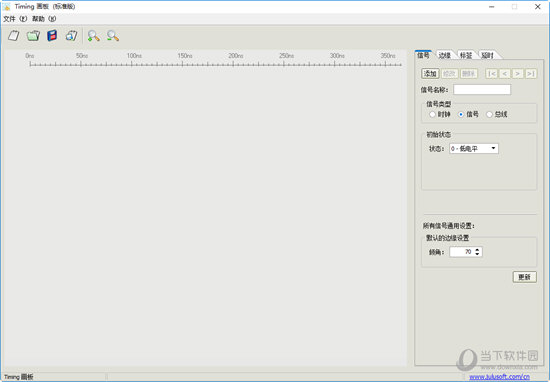Open the 状态 dropdown showing 0 - 低电平
This screenshot has height=382, width=550.
(474, 148)
